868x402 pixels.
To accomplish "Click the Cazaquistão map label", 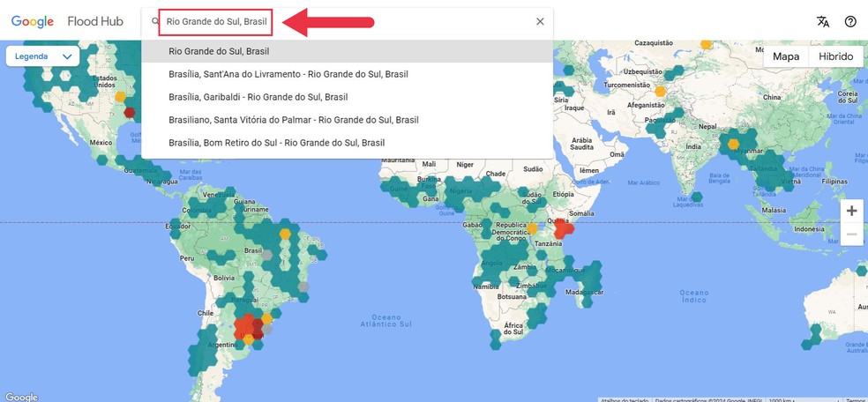I will point(654,42).
